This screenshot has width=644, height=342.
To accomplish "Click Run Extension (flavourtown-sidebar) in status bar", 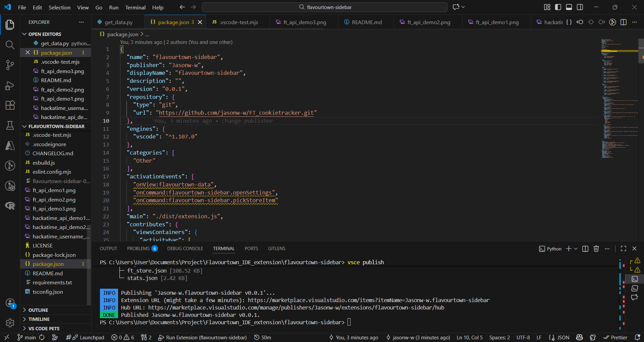I will point(203,337).
